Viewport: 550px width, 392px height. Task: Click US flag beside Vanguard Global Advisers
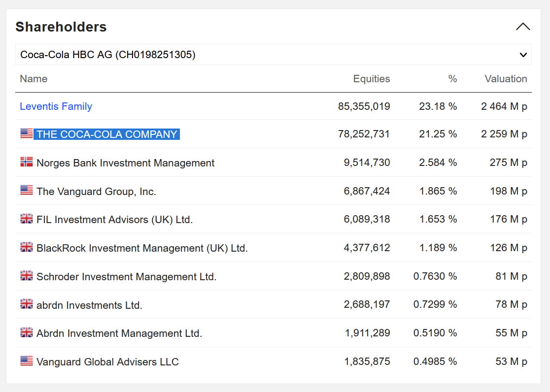tap(27, 361)
